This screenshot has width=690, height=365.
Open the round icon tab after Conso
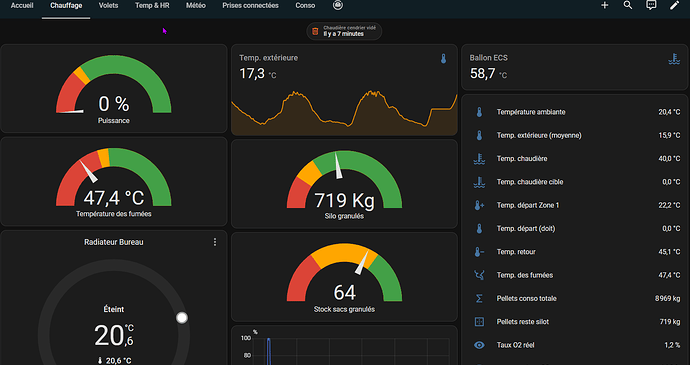(338, 5)
